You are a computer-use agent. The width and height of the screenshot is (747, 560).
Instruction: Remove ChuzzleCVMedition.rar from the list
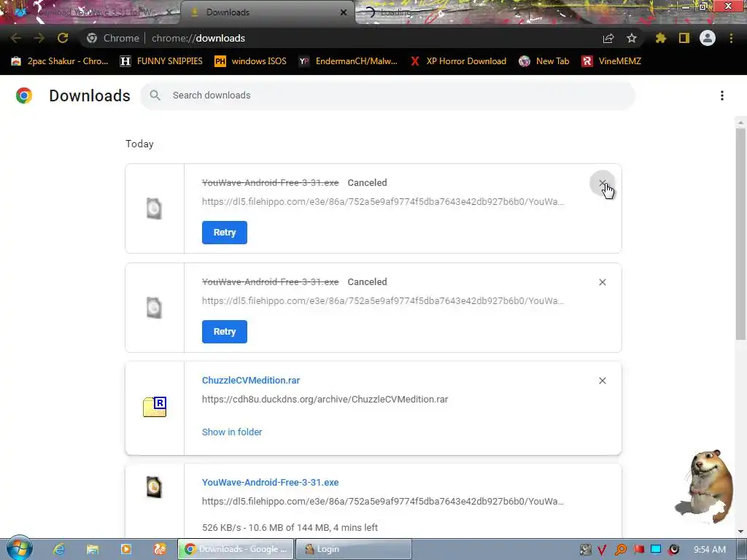pos(603,381)
